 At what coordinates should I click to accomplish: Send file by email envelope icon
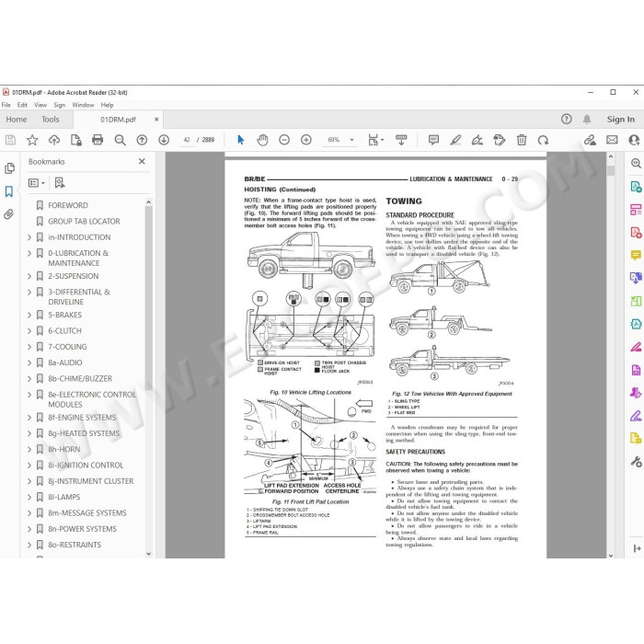coord(612,140)
